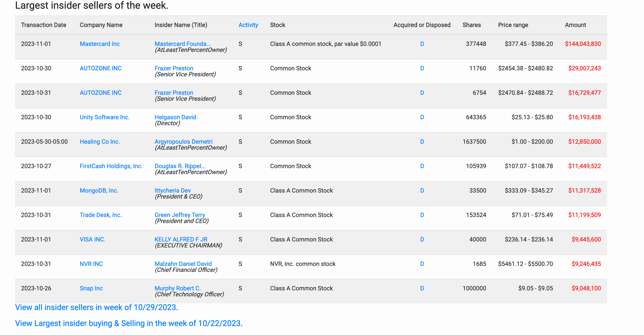Select the (EXECUTIVE CHAIRMAN) title text
The image size is (644, 335).
point(188,246)
